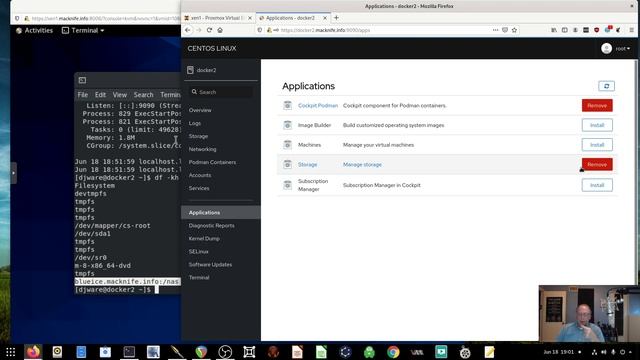Open File menu in terminal window
640x360 pixels.
pyautogui.click(x=83, y=95)
